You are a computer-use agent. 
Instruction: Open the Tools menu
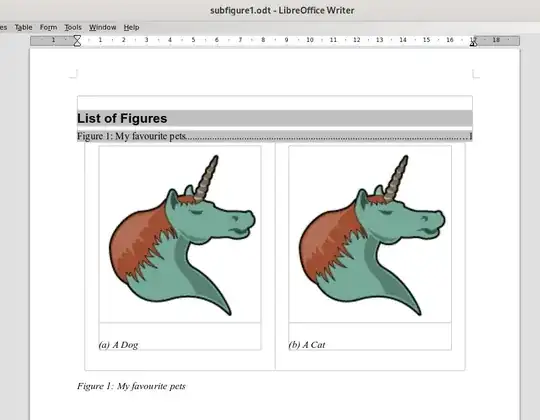73,27
